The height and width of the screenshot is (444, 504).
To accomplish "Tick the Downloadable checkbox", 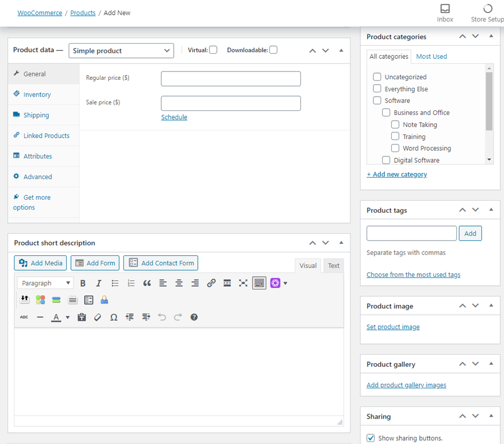I will 273,50.
